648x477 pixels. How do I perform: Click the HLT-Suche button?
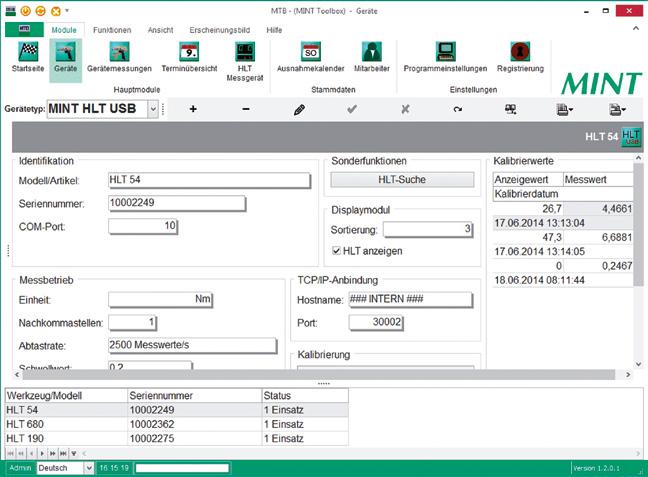[x=402, y=179]
